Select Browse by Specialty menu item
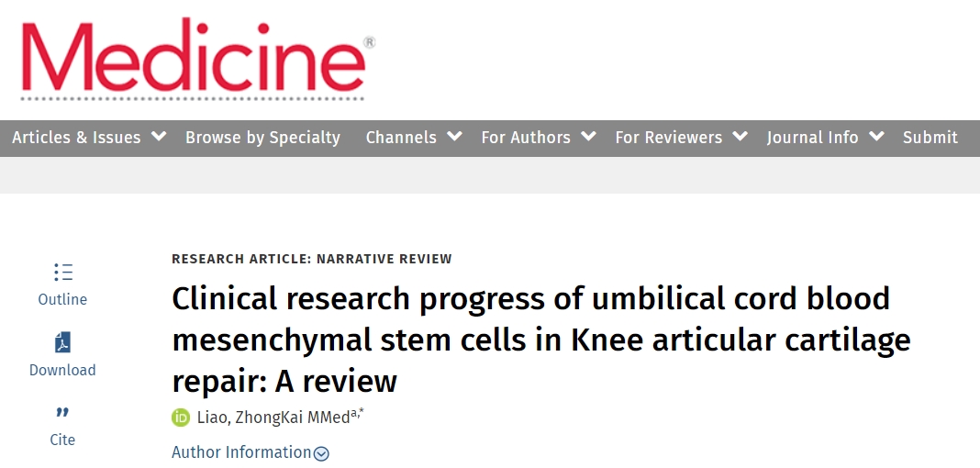The width and height of the screenshot is (980, 468). pos(262,138)
